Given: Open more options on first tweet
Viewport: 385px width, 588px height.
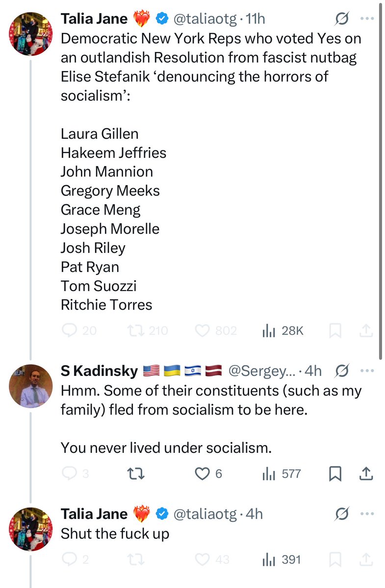Looking at the screenshot, I should pyautogui.click(x=367, y=19).
